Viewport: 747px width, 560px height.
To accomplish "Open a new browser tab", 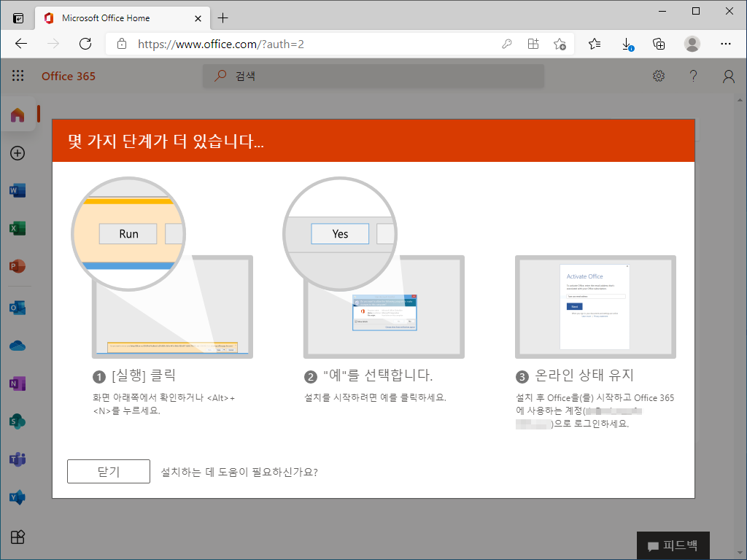I will pos(222,18).
